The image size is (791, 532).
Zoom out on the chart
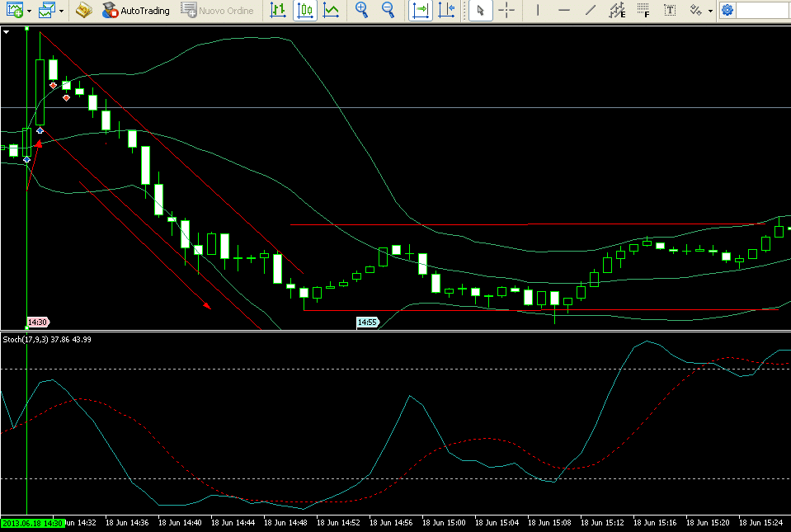[388, 10]
